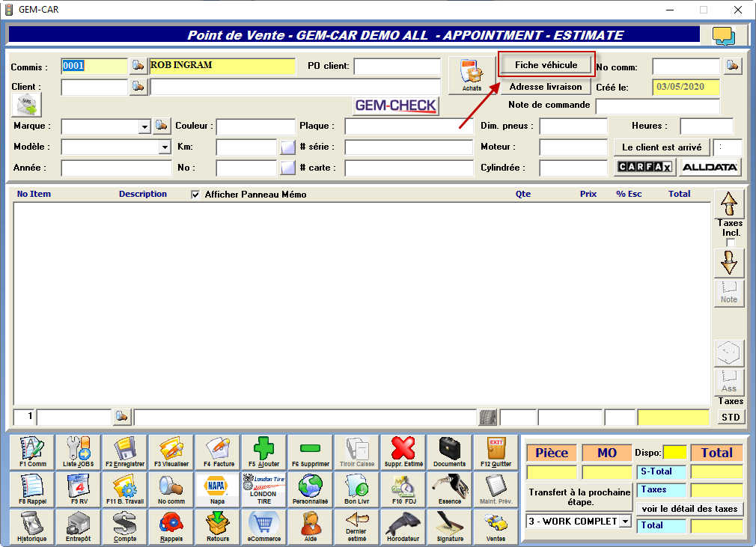Open eCommerce shopping cart icon
756x547 pixels.
pos(264,527)
